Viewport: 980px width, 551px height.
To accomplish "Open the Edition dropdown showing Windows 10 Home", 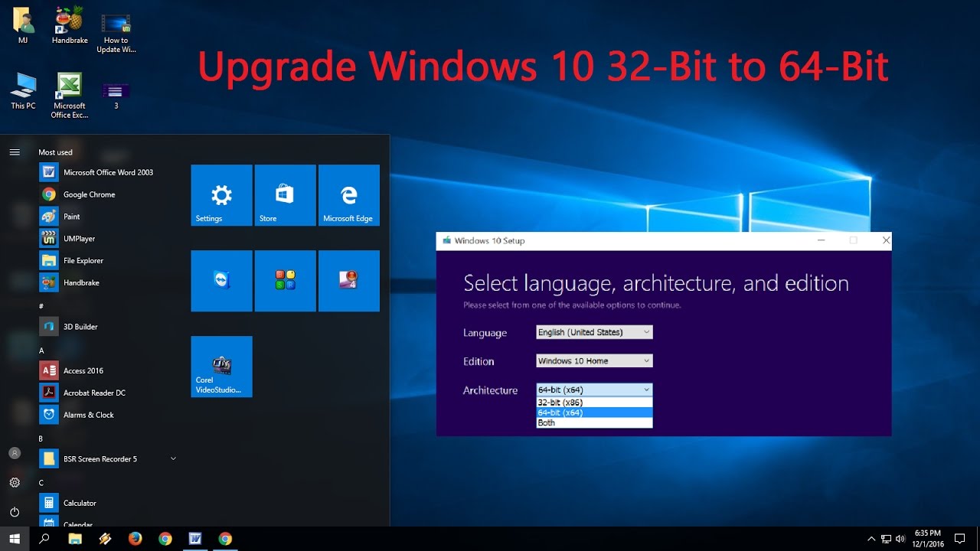I will tap(594, 360).
